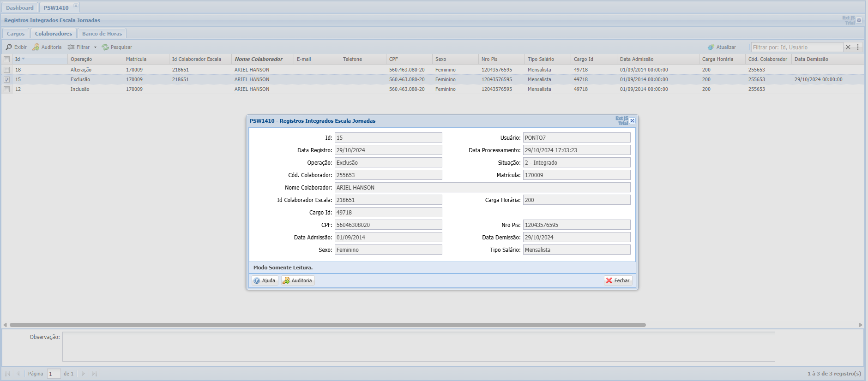
Task: Click the Pesquisar toolbar icon
Action: click(105, 47)
